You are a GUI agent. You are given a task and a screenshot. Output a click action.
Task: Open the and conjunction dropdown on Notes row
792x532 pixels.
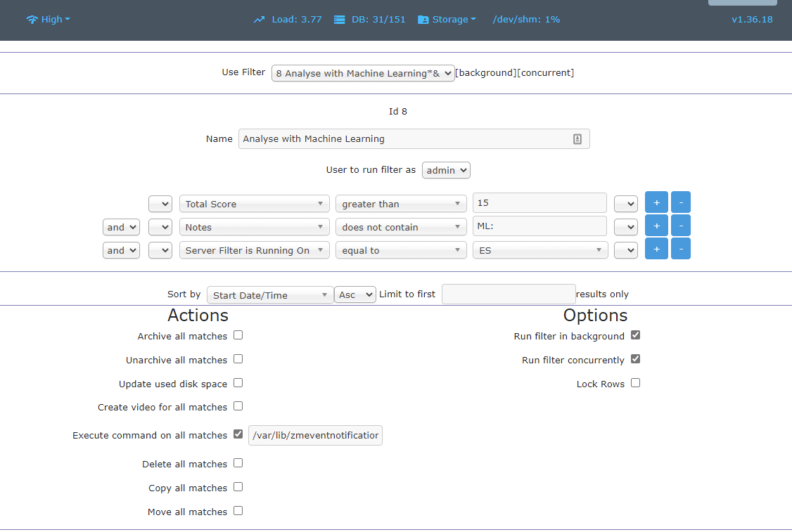tap(121, 227)
